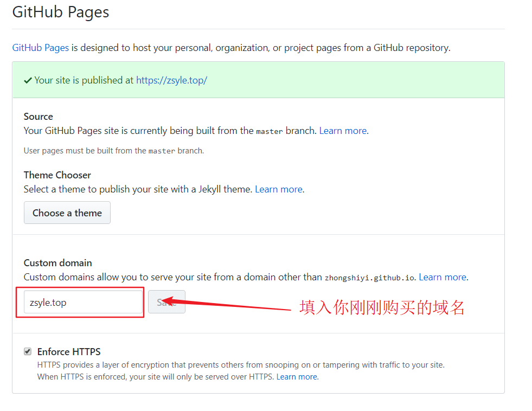Open Learn more link under Theme Chooser

tap(279, 189)
